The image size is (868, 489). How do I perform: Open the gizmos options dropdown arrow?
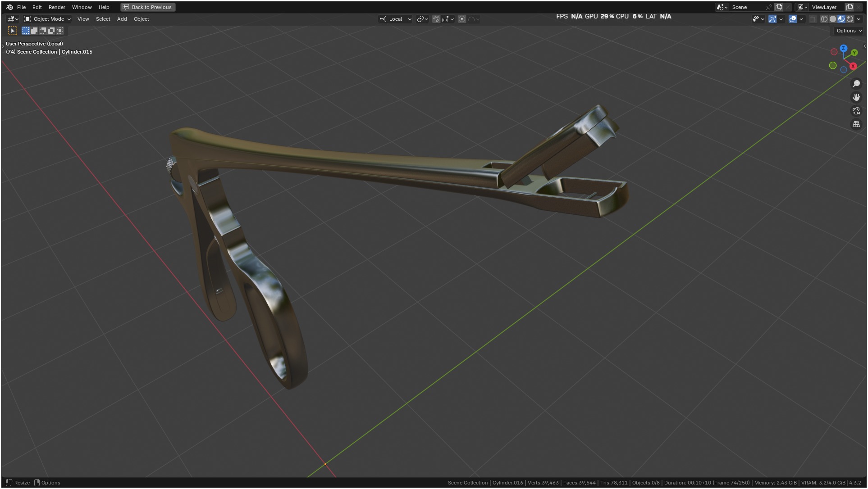point(781,19)
